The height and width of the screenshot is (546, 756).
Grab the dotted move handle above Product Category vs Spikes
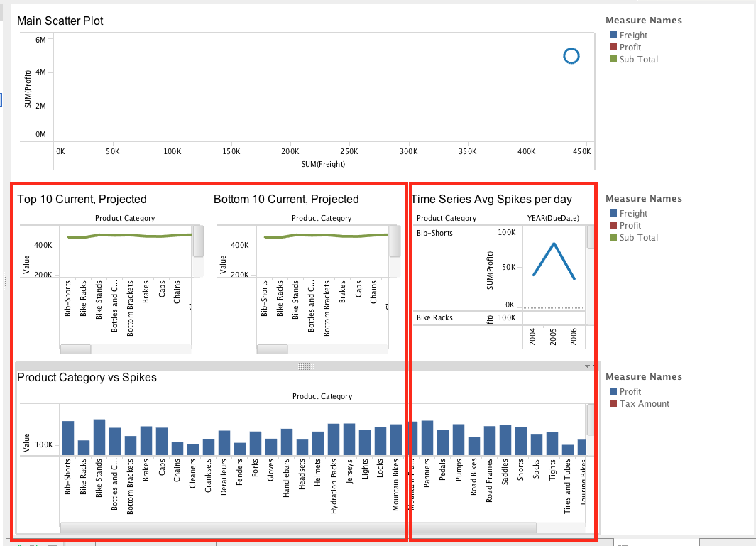point(306,366)
